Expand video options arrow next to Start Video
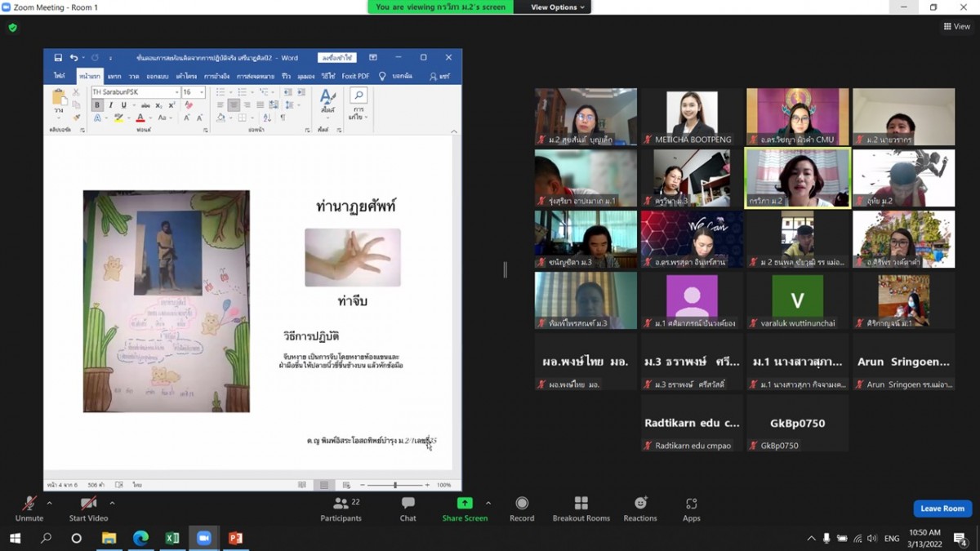980x551 pixels. (x=112, y=503)
